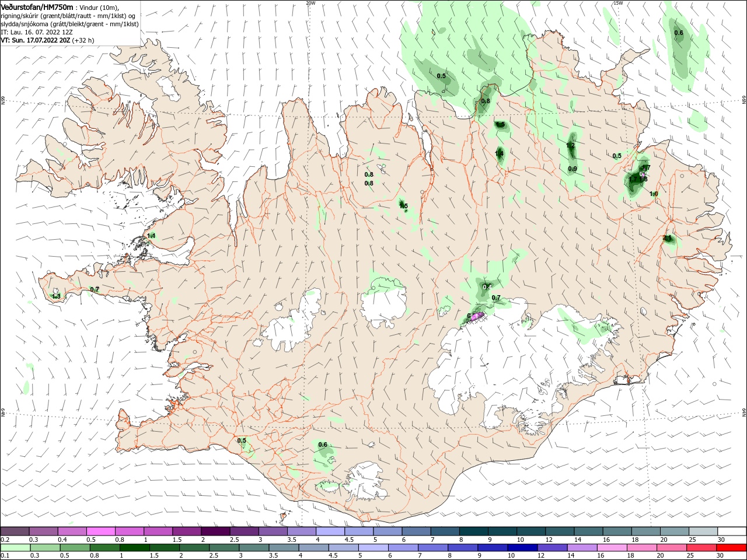Click the medium green bottom-row swatch between 0.5 and 0.8
747x560 pixels.
pos(75,548)
